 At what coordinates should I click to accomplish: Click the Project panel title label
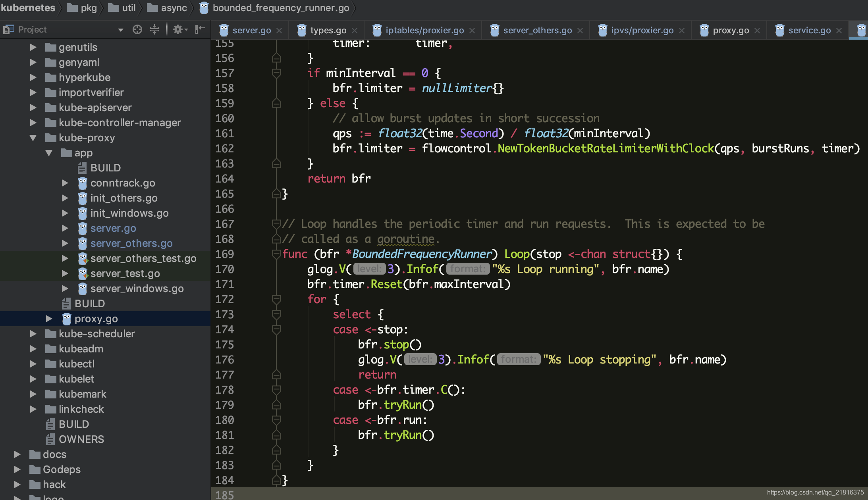(32, 29)
